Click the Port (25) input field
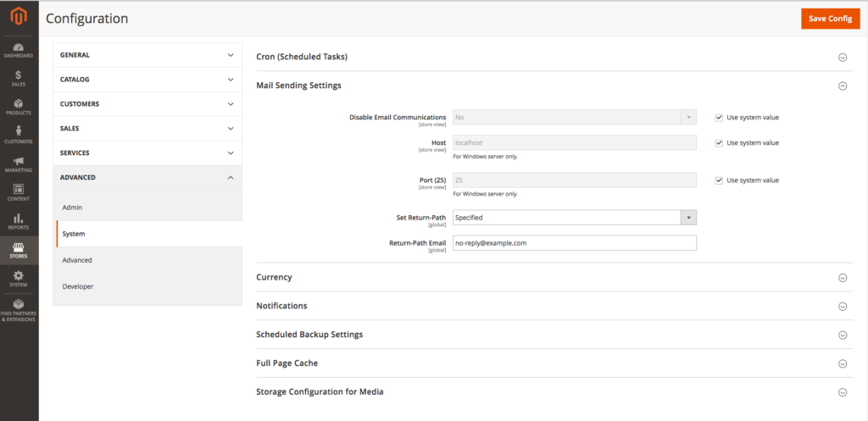Viewport: 868px width, 421px height. pyautogui.click(x=575, y=180)
